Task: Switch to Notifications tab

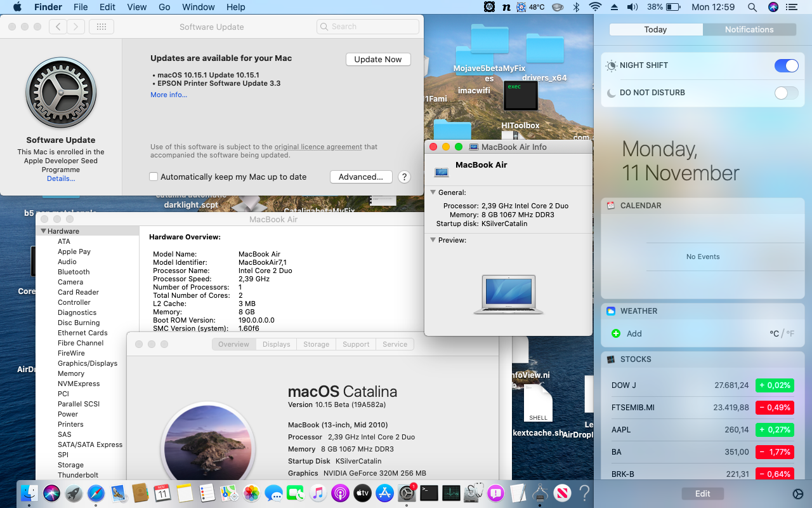Action: (749, 29)
